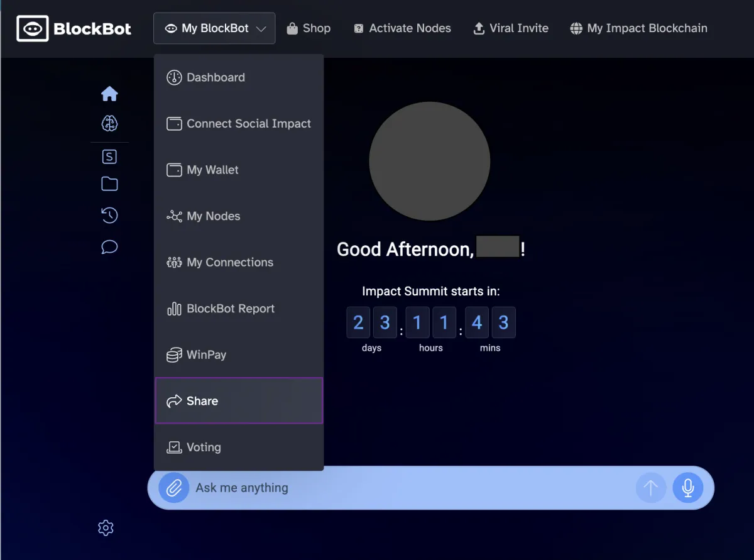754x560 pixels.
Task: Open My Wallet
Action: [x=239, y=170]
